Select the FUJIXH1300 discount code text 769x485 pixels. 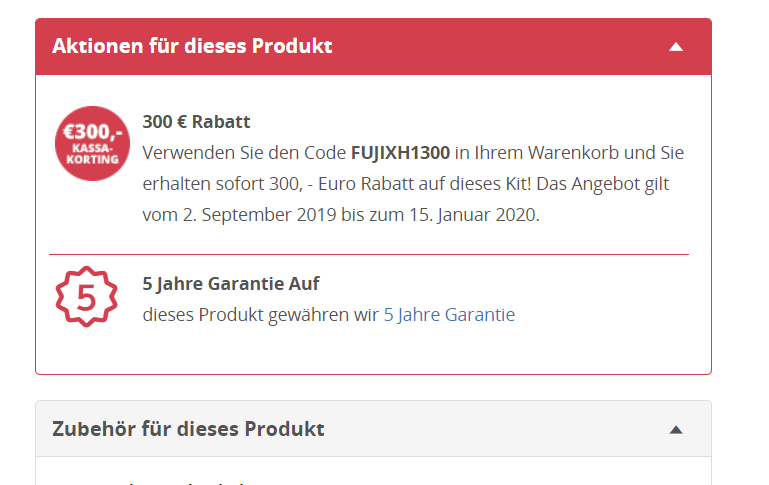point(400,153)
